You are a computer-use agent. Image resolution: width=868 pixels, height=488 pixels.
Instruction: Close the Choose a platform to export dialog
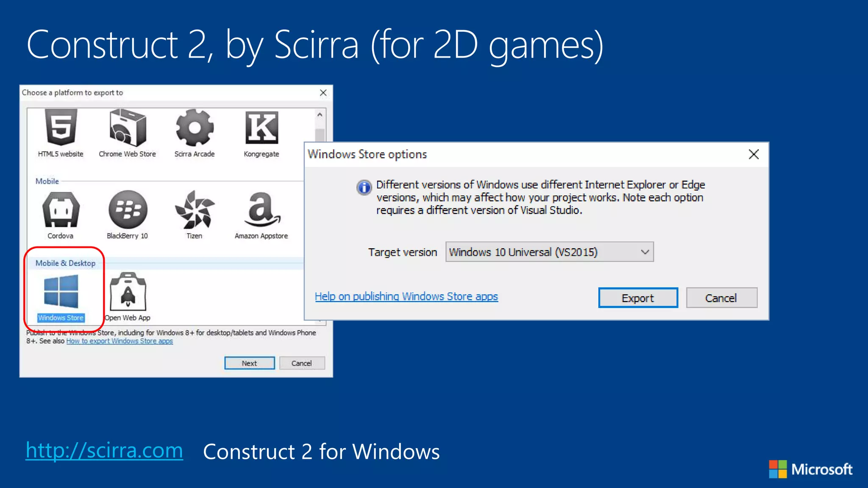coord(323,93)
